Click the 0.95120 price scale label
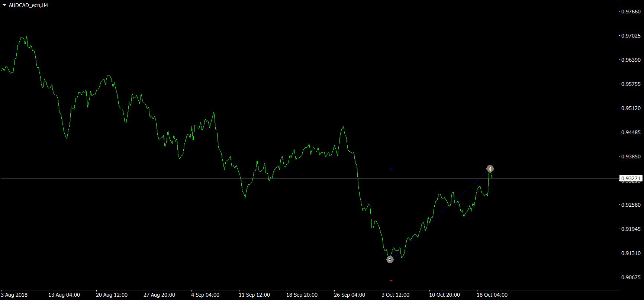The width and height of the screenshot is (644, 300). click(x=631, y=108)
